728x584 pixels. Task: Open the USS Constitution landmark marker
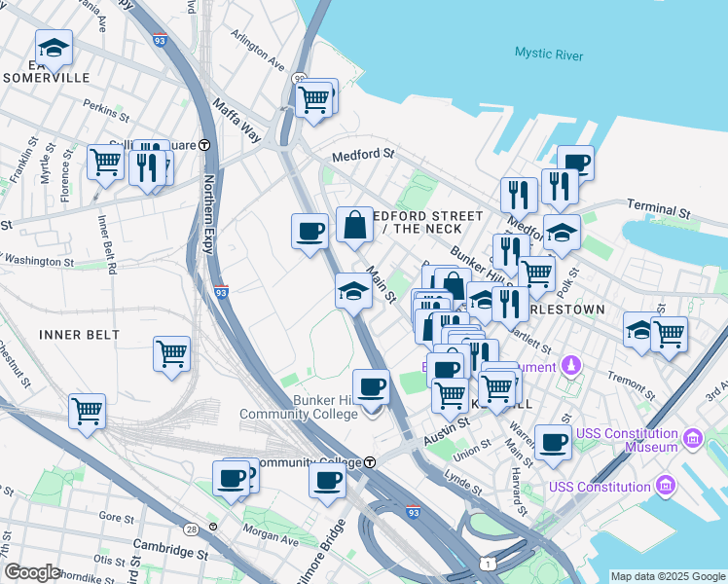click(666, 486)
